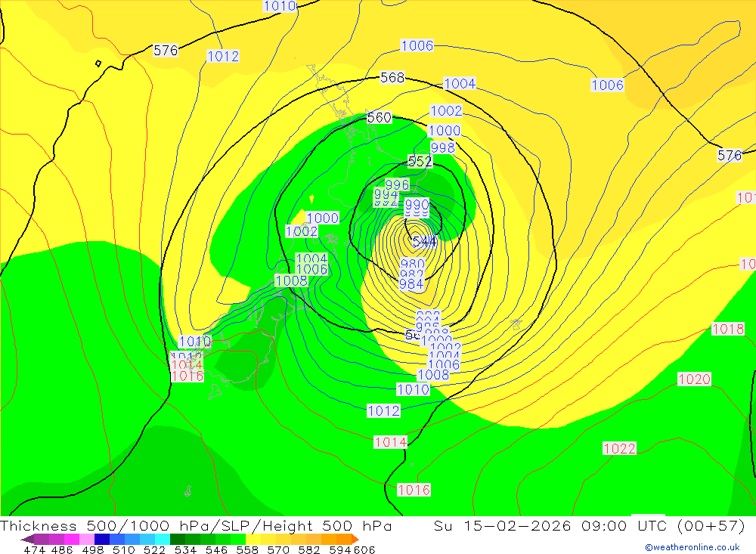Screen dimensions: 756x554
Task: Click the legend value 498
Action: tap(93, 549)
